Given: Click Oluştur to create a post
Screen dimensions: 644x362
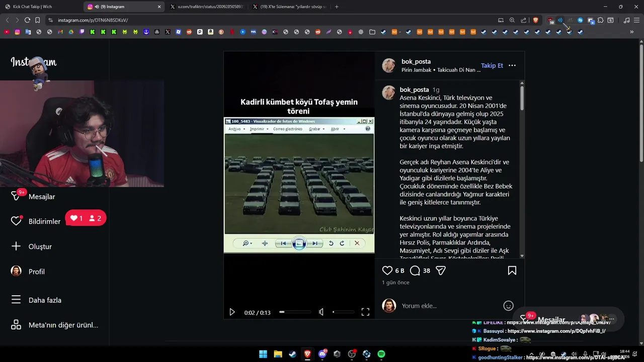Looking at the screenshot, I should click(40, 246).
